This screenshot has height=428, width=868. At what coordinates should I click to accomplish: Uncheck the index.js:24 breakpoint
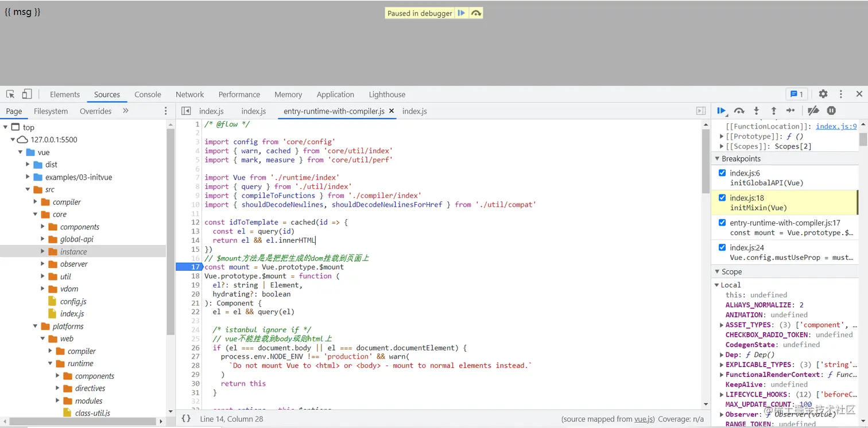pyautogui.click(x=722, y=247)
